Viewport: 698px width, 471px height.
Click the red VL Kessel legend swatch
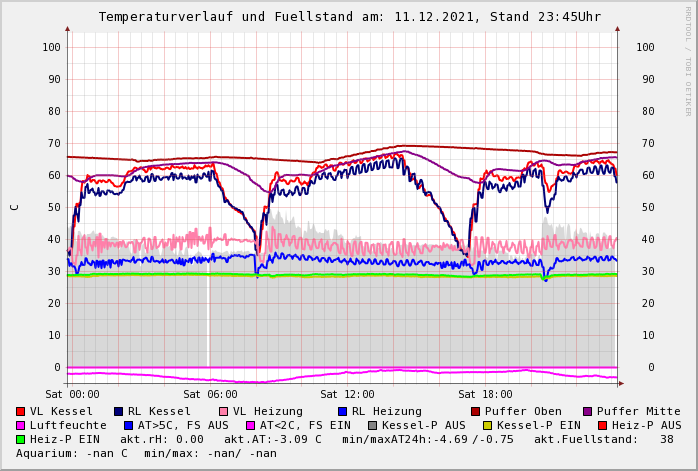[20, 411]
